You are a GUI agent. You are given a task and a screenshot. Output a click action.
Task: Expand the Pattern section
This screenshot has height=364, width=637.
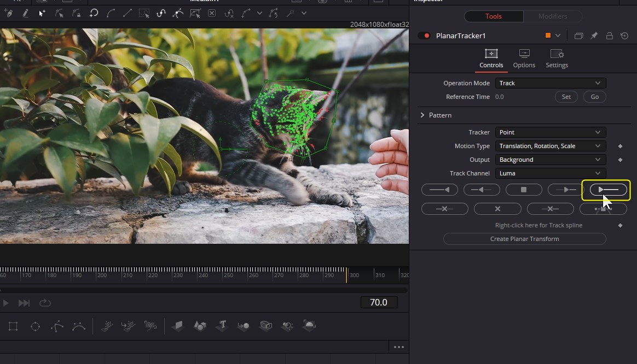[422, 115]
